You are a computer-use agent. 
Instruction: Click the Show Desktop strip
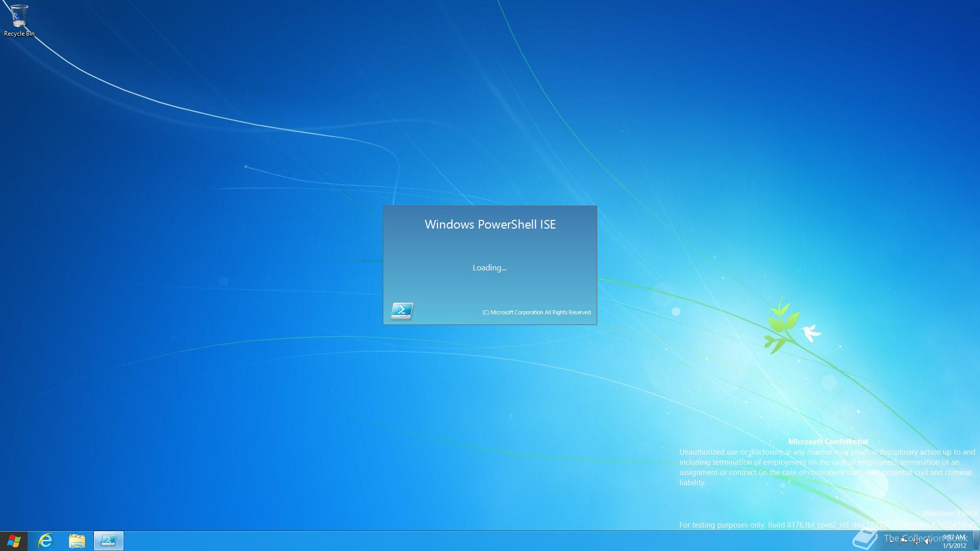pyautogui.click(x=976, y=541)
